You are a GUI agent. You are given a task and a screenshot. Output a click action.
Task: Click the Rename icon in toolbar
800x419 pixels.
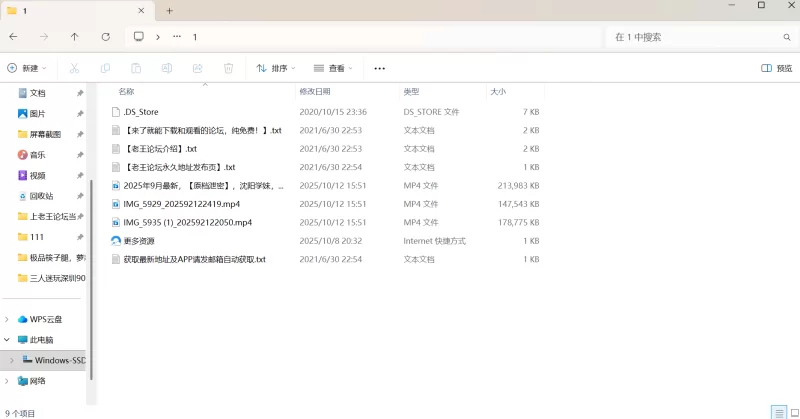[167, 68]
